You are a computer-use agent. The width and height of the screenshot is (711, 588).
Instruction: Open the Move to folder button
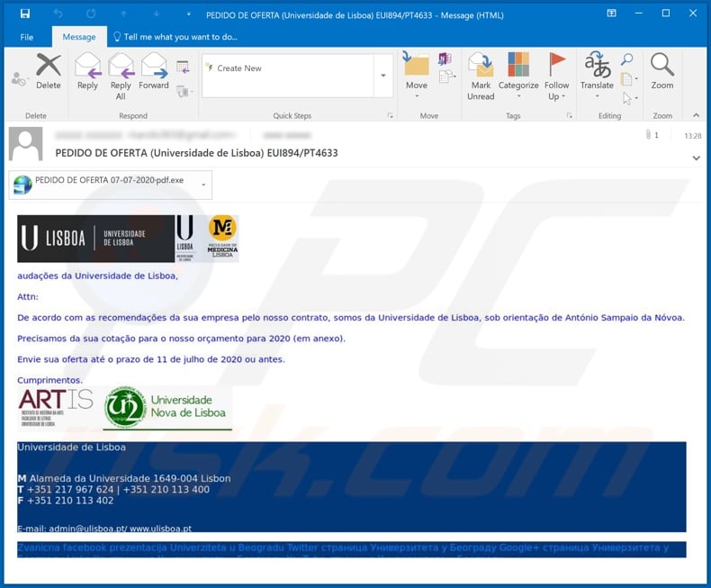(417, 76)
